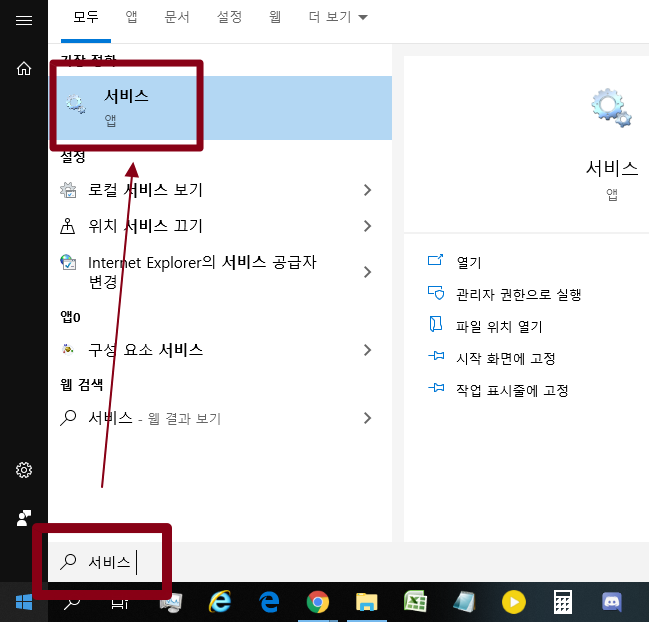Expand chevron for Internet Explorer 서비스 공급자
The width and height of the screenshot is (649, 622).
point(367,272)
